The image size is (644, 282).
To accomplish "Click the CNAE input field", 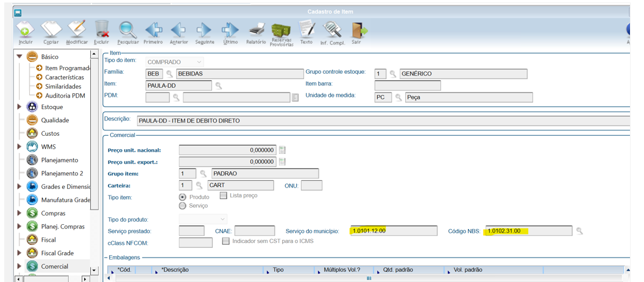I will (255, 231).
